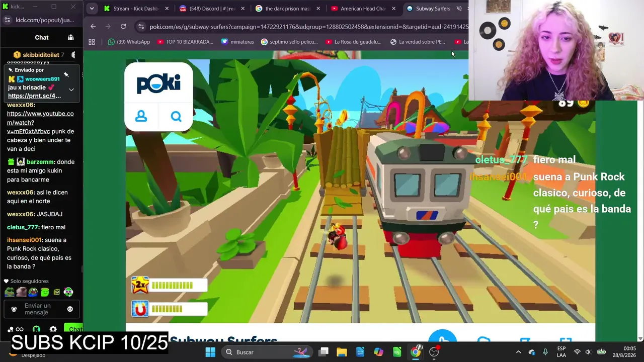Open the tab search dropdown
This screenshot has width=644, height=362.
(x=92, y=9)
